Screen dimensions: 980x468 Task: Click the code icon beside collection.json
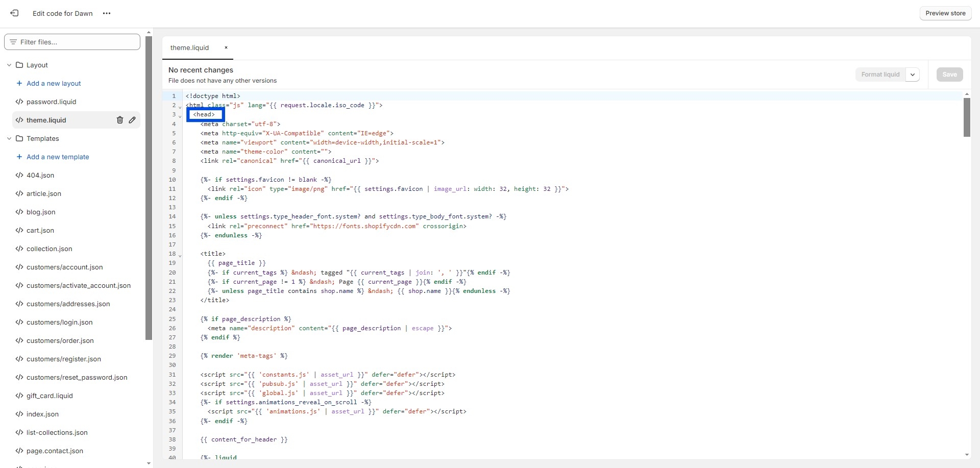19,249
